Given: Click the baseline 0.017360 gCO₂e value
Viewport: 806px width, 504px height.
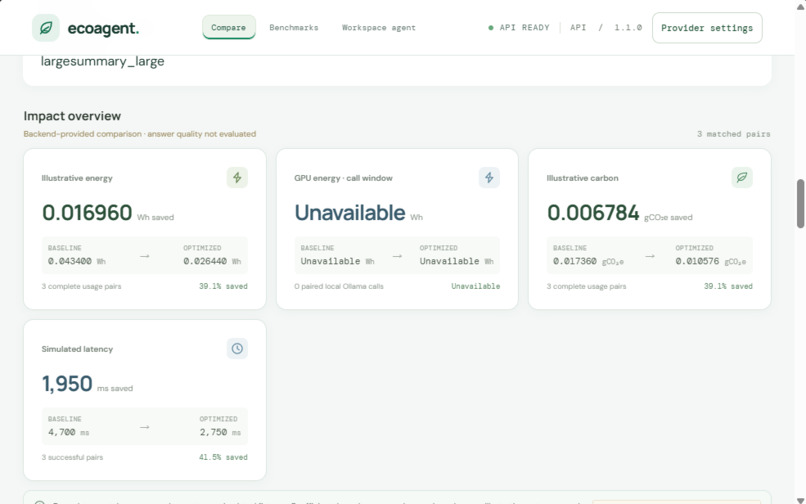Looking at the screenshot, I should [588, 261].
